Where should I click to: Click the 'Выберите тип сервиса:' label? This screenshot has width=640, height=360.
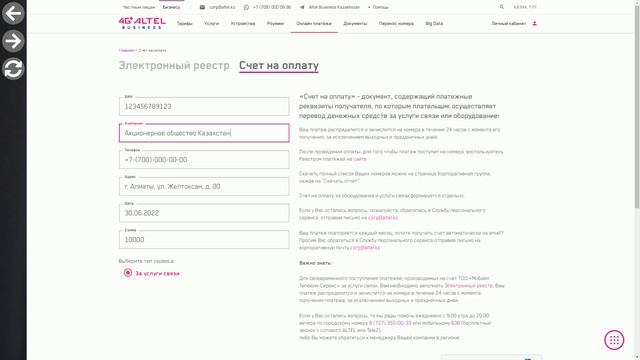(146, 260)
